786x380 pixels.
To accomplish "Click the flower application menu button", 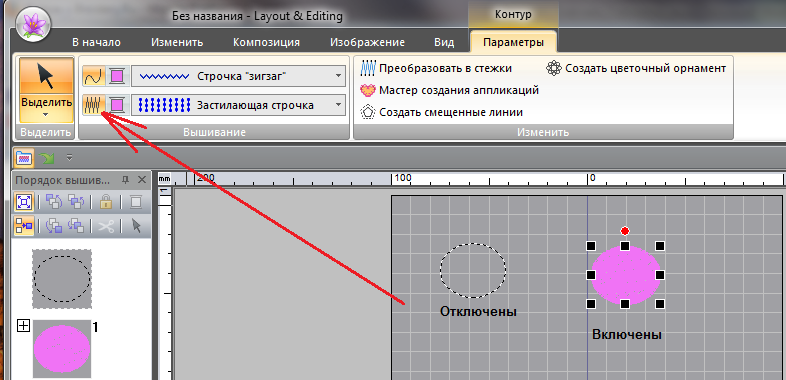I will tap(33, 24).
